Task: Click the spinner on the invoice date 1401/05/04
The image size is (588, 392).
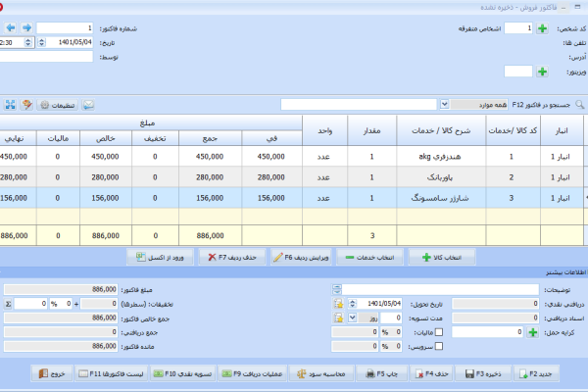Action: [x=41, y=42]
